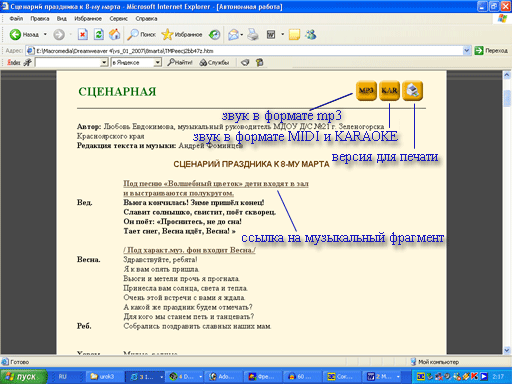
Task: Open the 'Под песню «Волшебный цветок»' music link
Action: tap(216, 188)
